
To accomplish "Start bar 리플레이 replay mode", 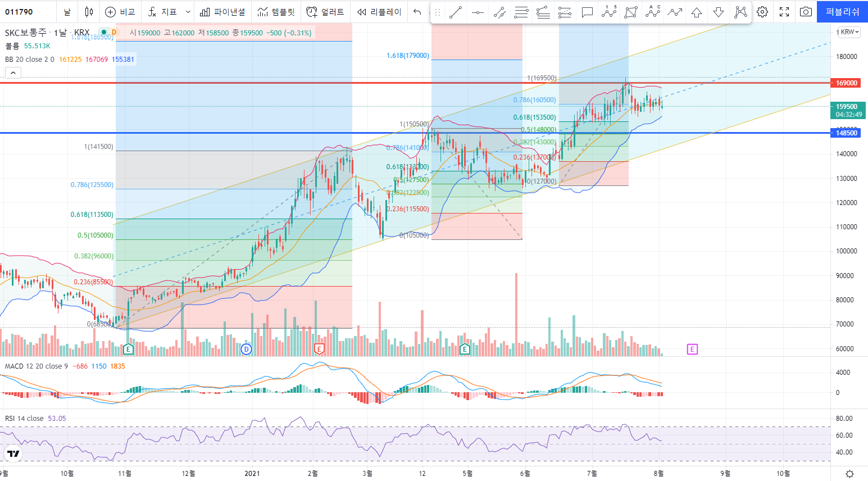I will (x=379, y=12).
